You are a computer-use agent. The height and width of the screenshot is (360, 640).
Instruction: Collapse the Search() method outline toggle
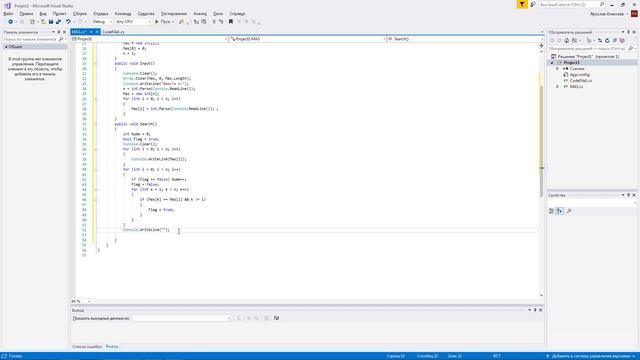(96, 124)
